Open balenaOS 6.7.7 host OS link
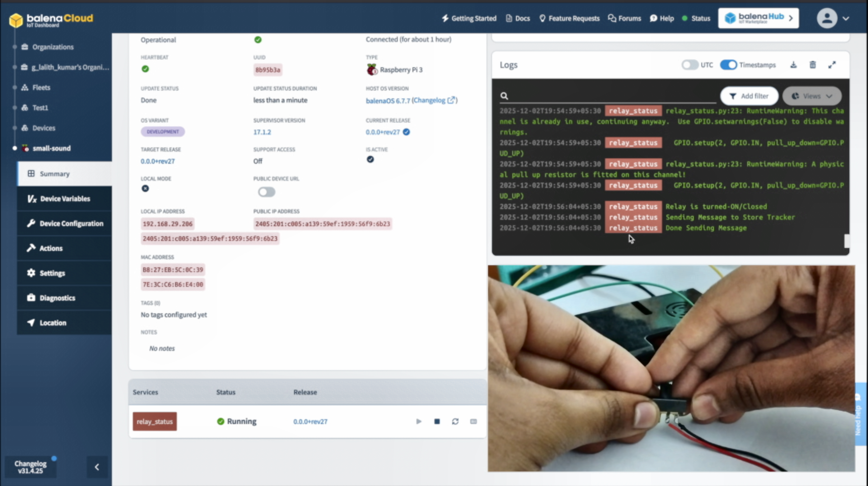This screenshot has width=868, height=486. point(388,101)
